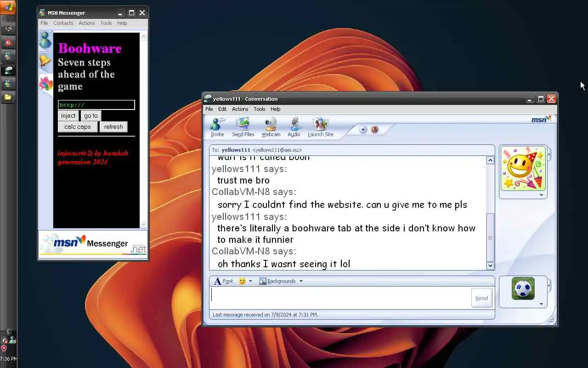Click your soccer ball display picture
This screenshot has height=368, width=588.
tap(523, 288)
